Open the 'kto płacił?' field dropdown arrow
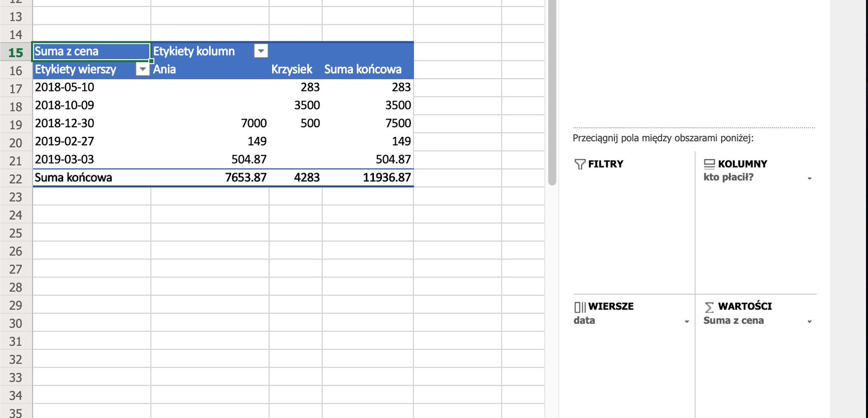This screenshot has width=868, height=418. 809,178
